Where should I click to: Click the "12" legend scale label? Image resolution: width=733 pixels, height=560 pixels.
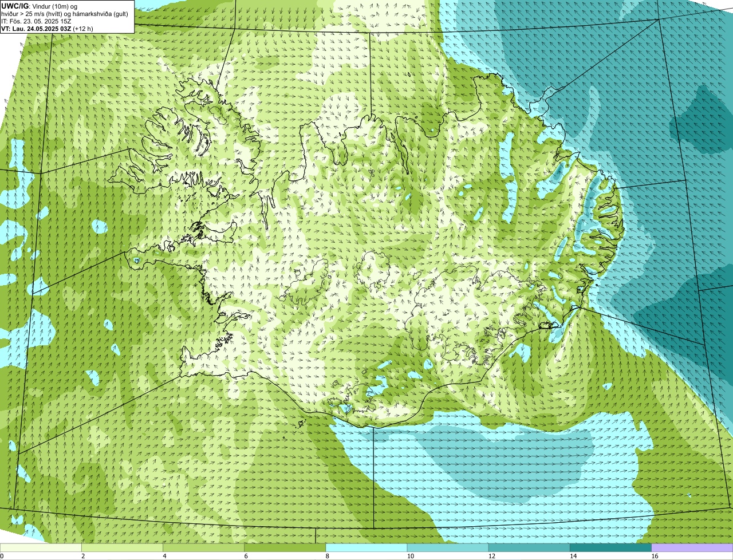click(x=491, y=556)
